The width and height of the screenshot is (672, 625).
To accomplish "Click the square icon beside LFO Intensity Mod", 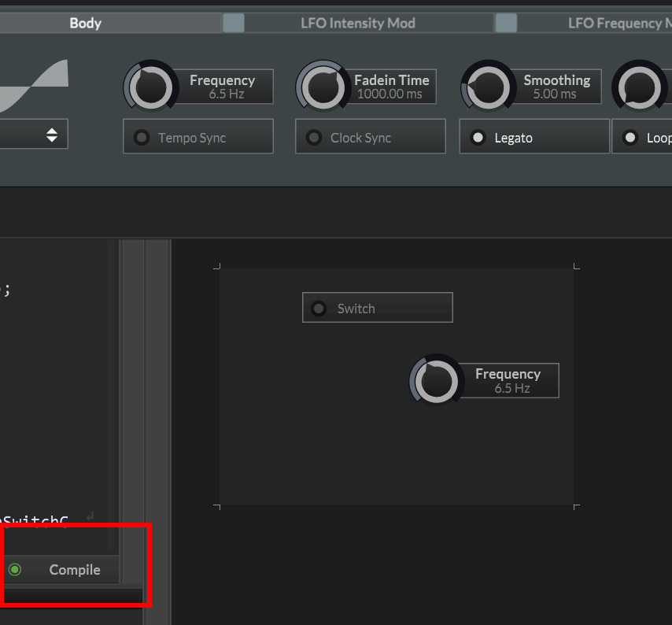I will [x=234, y=23].
